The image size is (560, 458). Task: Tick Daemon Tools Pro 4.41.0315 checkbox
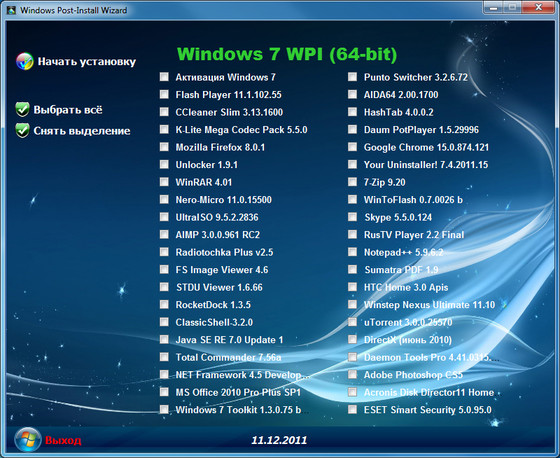[352, 357]
